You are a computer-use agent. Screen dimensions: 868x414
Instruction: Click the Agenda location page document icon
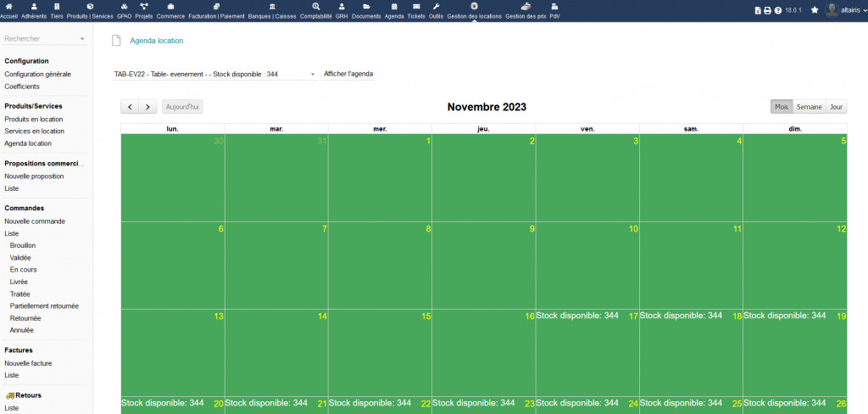tap(116, 41)
